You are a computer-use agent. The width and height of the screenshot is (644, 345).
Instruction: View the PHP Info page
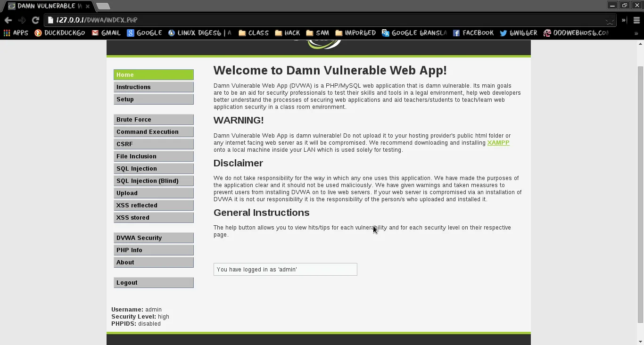[154, 250]
